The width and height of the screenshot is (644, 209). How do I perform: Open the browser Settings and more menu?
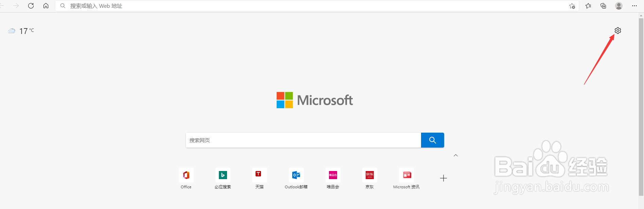tap(634, 6)
